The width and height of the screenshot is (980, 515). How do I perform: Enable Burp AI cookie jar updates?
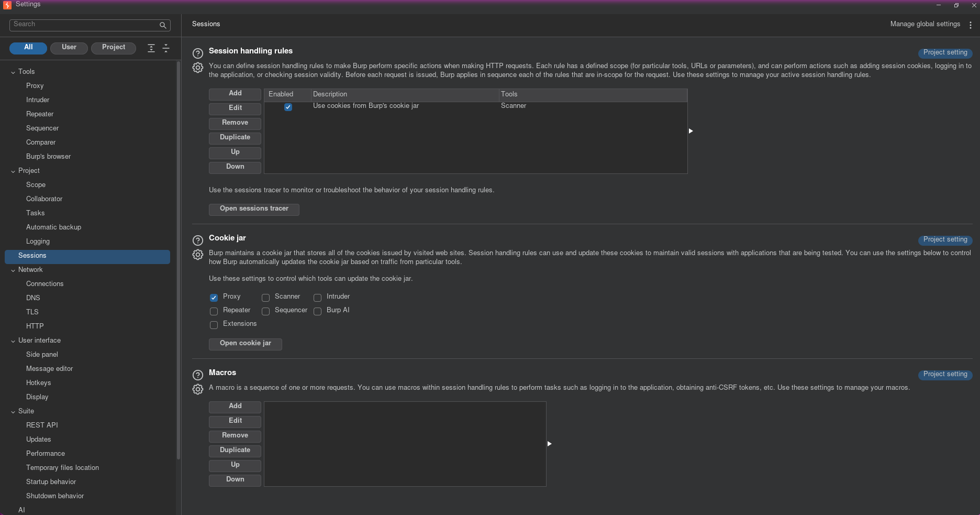[x=317, y=311]
